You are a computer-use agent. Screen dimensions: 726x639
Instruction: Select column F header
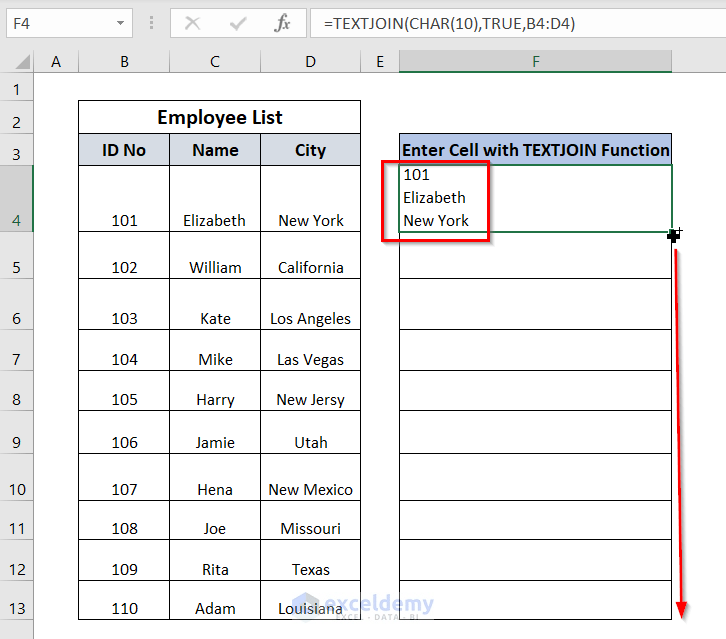point(535,62)
